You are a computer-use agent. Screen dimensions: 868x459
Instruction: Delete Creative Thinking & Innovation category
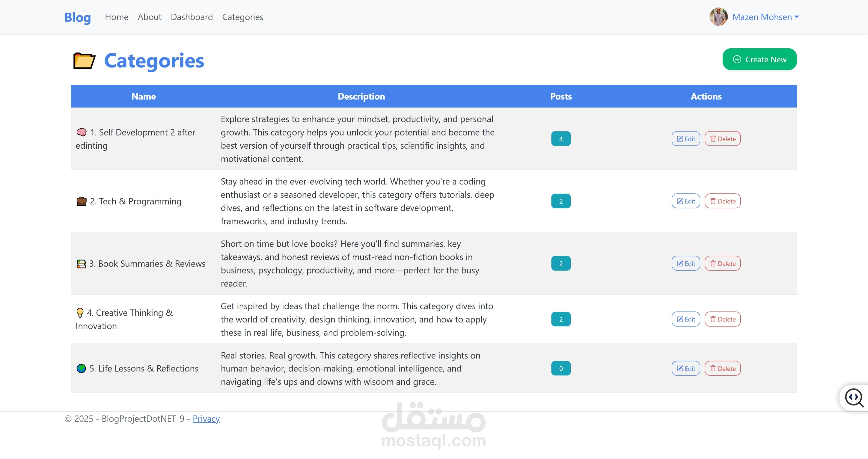pyautogui.click(x=723, y=319)
